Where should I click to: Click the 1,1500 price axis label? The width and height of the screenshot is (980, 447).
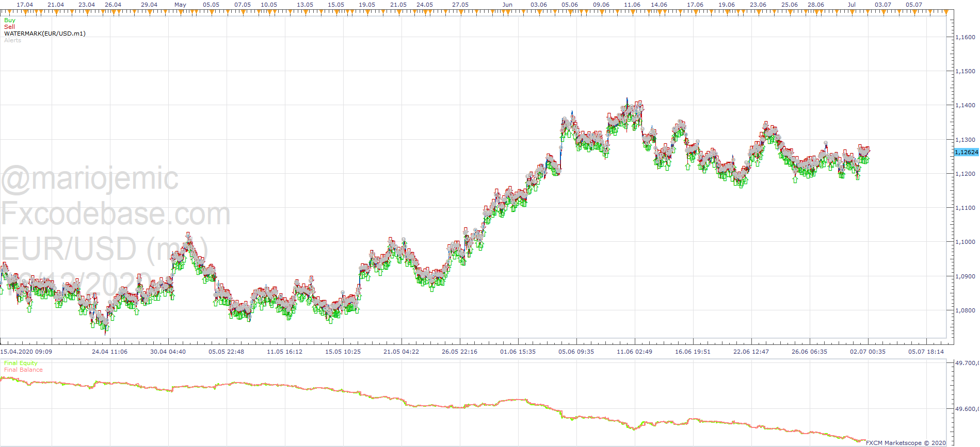pos(966,71)
